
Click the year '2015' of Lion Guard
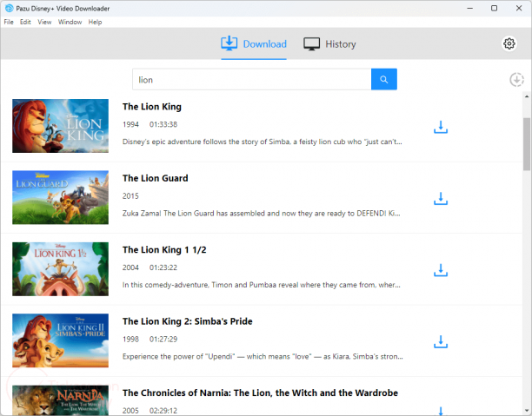130,196
